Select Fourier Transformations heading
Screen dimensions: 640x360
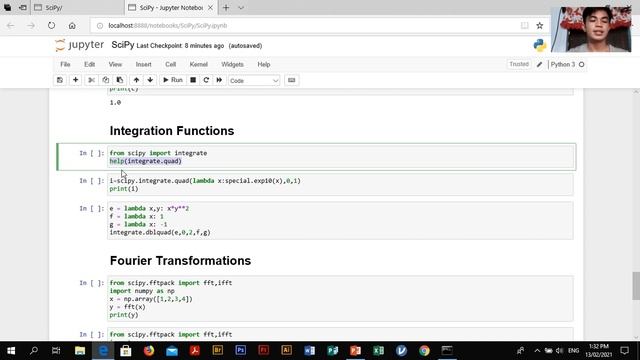click(180, 261)
